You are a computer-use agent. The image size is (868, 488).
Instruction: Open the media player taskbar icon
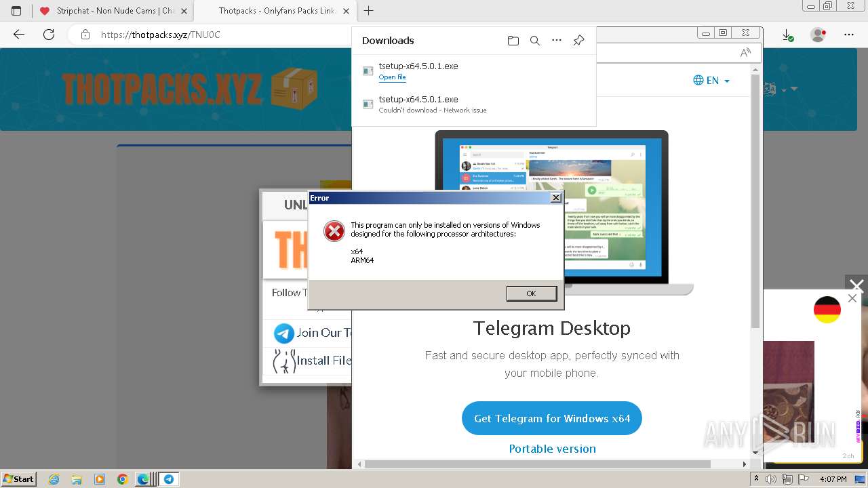point(100,479)
